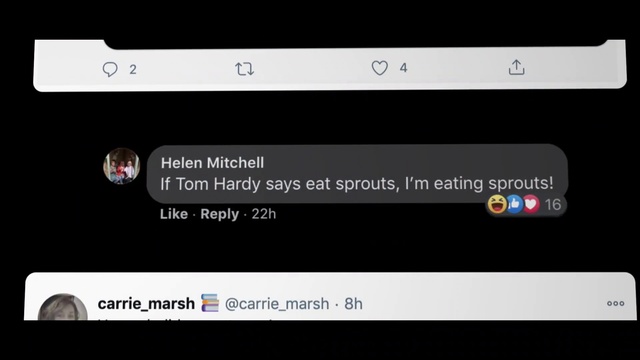
Task: Click the @carrie_marsh handle
Action: coord(277,304)
